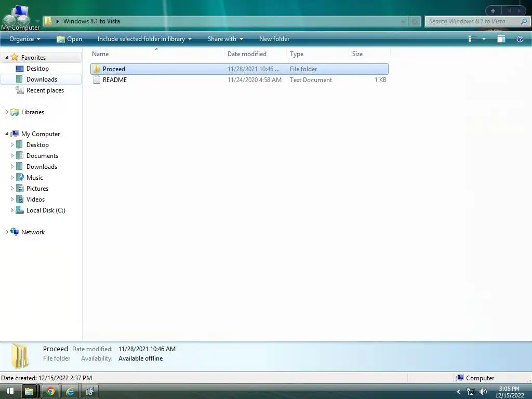This screenshot has height=399, width=532.
Task: Launch Google Chrome from taskbar
Action: 50,392
